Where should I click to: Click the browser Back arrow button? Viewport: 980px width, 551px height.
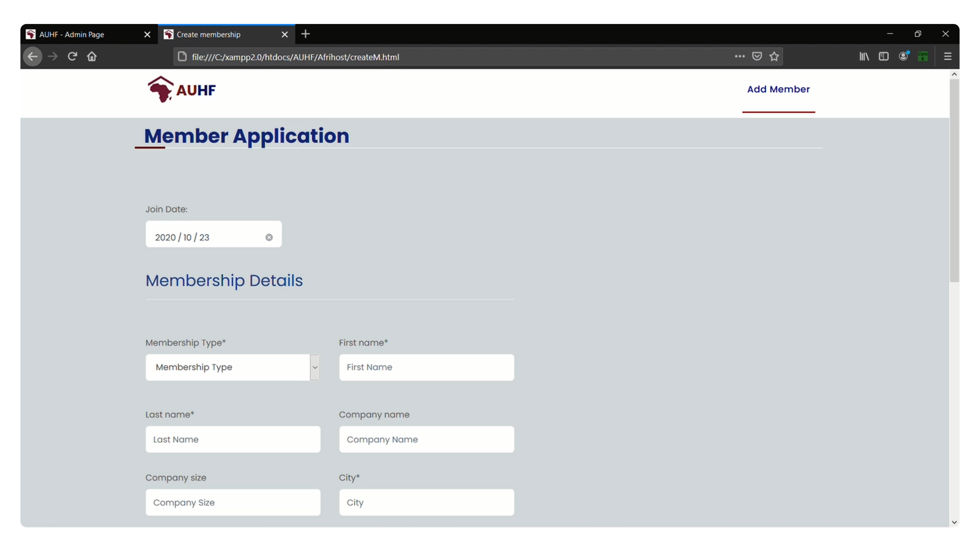(33, 57)
